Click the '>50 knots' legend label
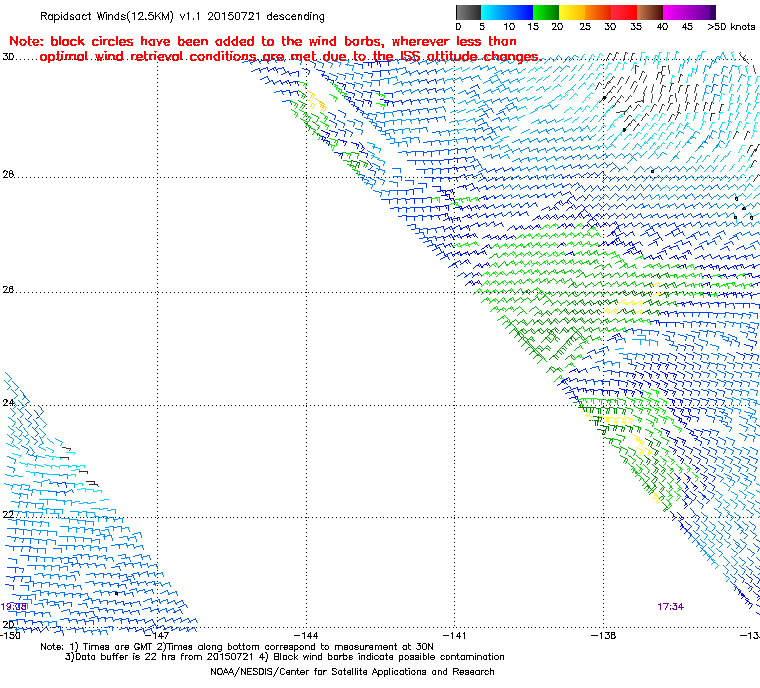 (731, 27)
